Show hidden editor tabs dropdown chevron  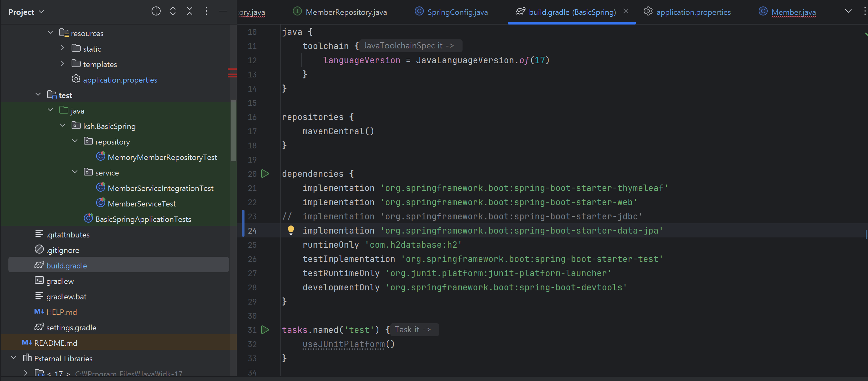tap(848, 11)
